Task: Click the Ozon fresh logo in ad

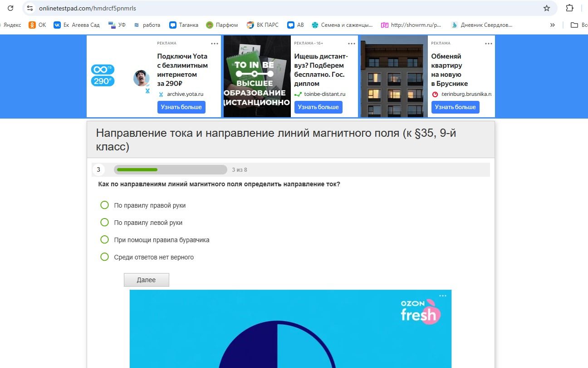Action: coord(420,311)
